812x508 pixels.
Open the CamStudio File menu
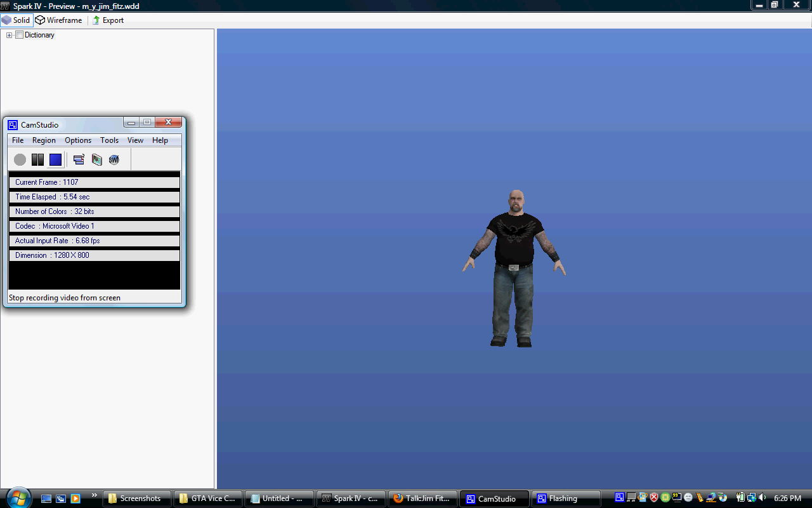(x=18, y=140)
